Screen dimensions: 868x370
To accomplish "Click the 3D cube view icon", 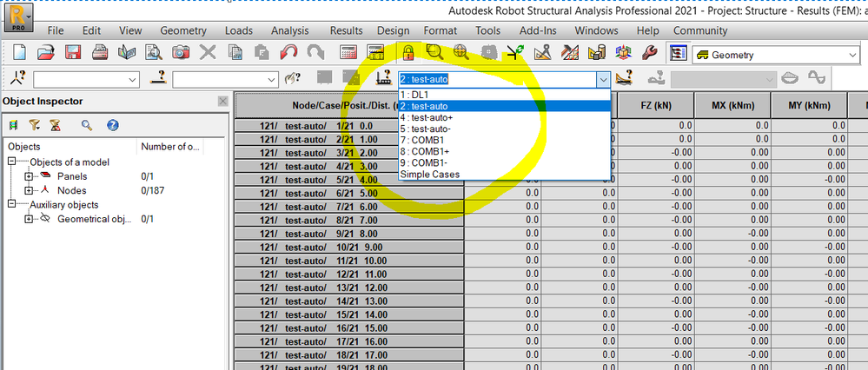I will coord(623,53).
